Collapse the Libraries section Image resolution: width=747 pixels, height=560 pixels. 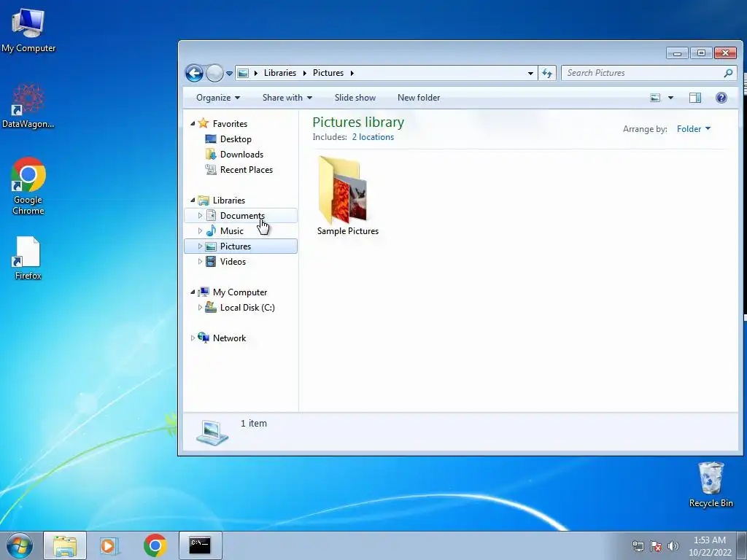[193, 201]
